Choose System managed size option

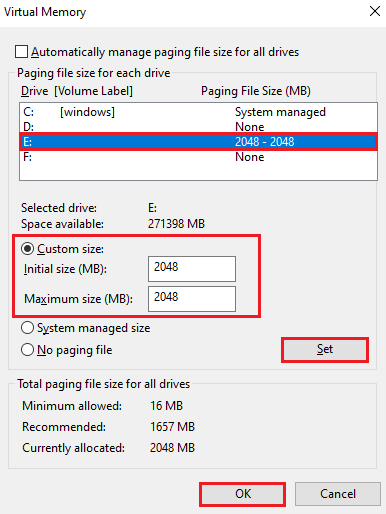pyautogui.click(x=27, y=328)
